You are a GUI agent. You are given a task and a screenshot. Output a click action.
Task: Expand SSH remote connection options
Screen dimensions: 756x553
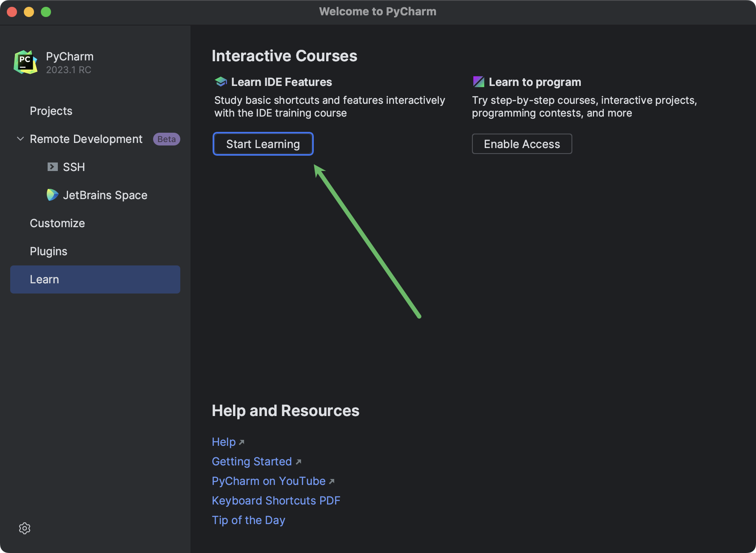(74, 167)
